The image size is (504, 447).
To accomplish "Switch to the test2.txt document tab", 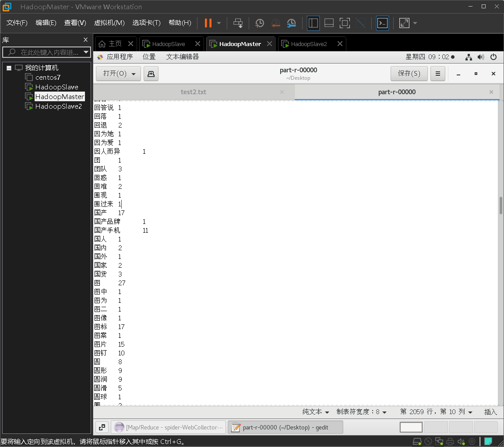I will coord(194,92).
